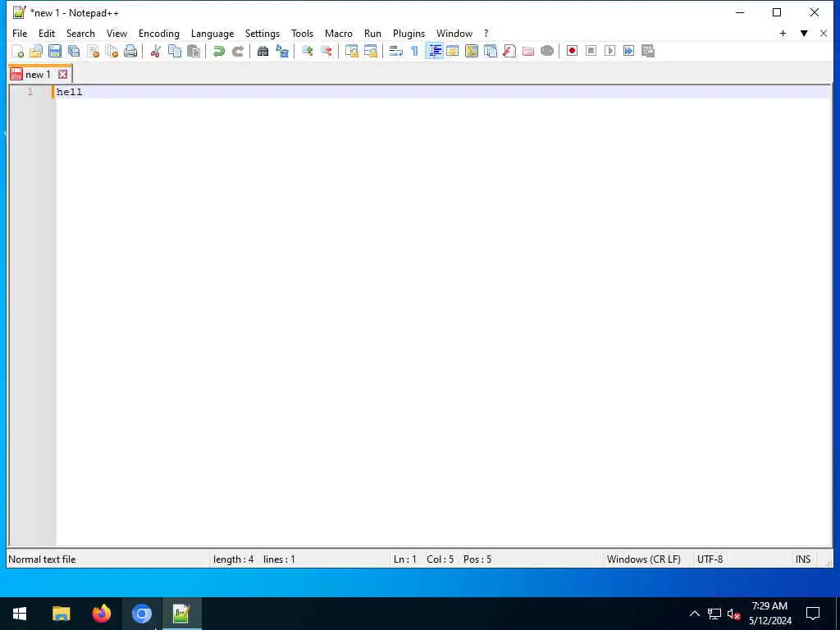Click the Open file toolbar icon
This screenshot has height=630, width=840.
point(36,51)
